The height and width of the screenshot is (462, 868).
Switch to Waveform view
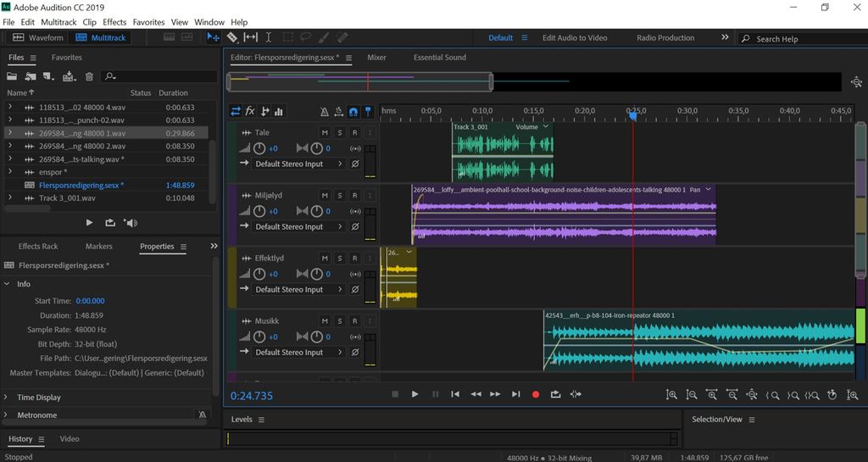[x=38, y=37]
